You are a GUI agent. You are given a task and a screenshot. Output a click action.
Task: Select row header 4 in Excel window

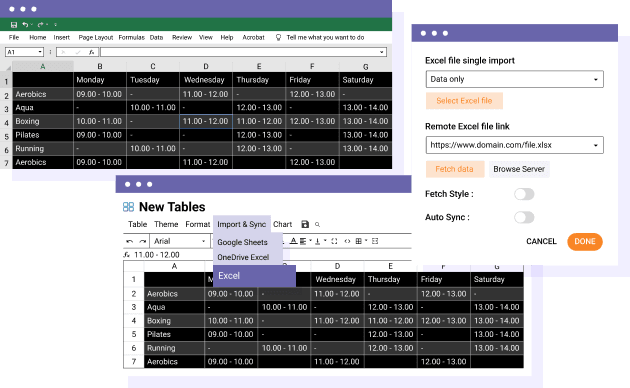(x=6, y=122)
